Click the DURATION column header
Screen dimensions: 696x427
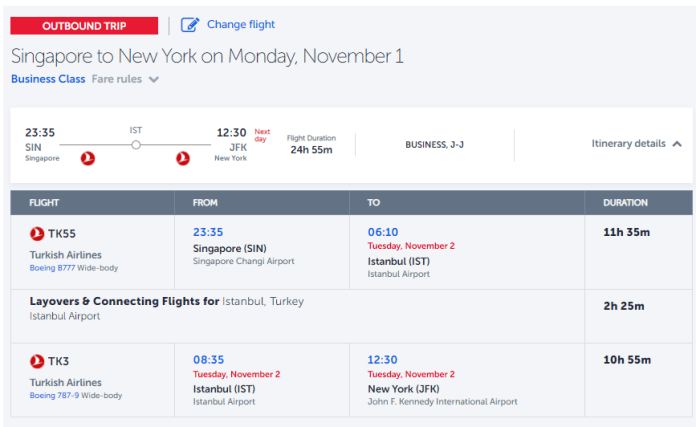coord(625,203)
